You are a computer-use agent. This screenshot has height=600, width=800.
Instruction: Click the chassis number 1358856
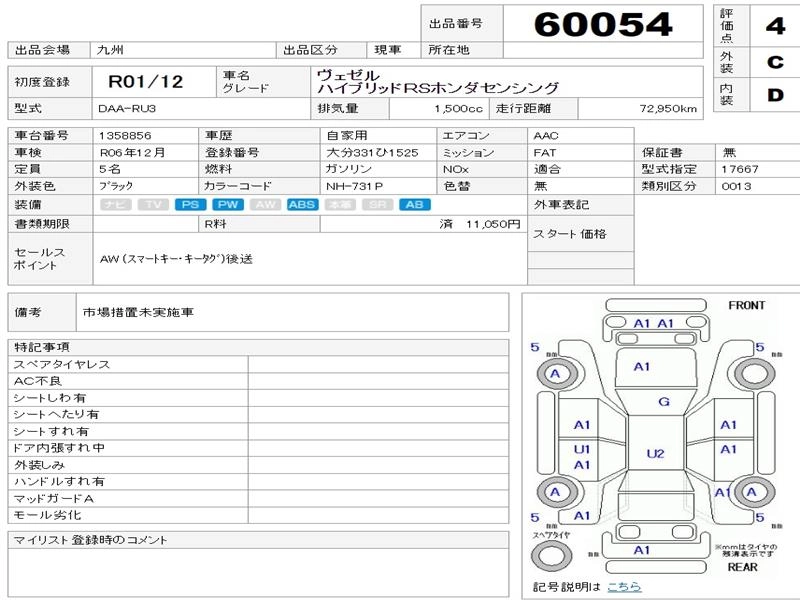[125, 136]
